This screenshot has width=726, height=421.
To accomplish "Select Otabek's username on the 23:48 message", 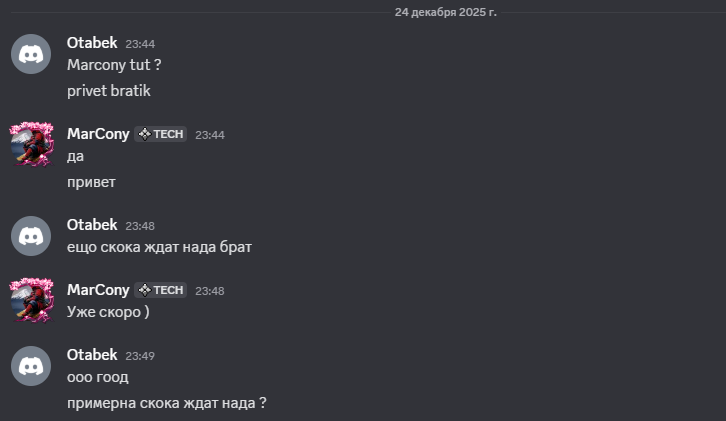I will point(92,225).
